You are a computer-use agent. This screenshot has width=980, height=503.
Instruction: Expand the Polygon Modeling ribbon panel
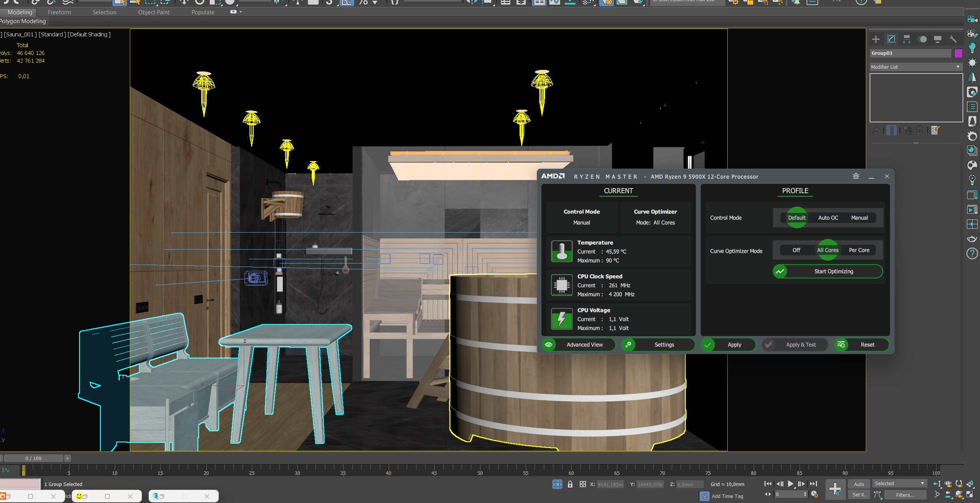pos(23,21)
